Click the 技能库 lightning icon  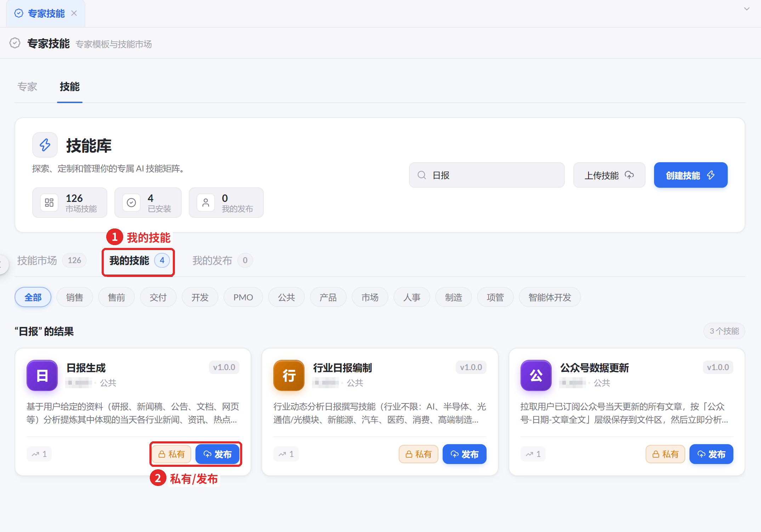pyautogui.click(x=45, y=145)
